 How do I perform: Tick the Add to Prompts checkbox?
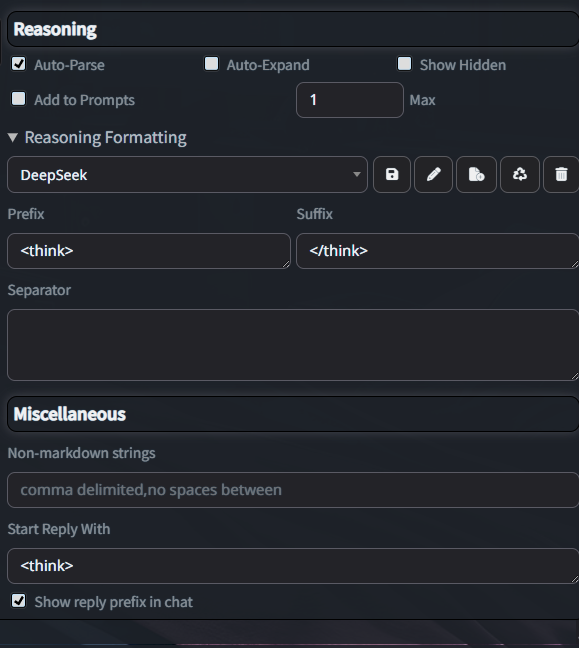click(x=19, y=99)
